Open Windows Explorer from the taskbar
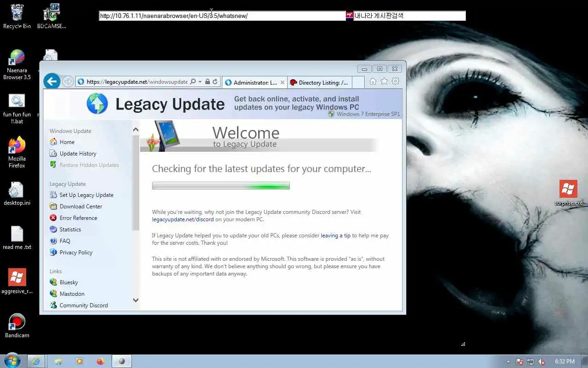Viewport: 588px width, 368px height. click(x=58, y=361)
